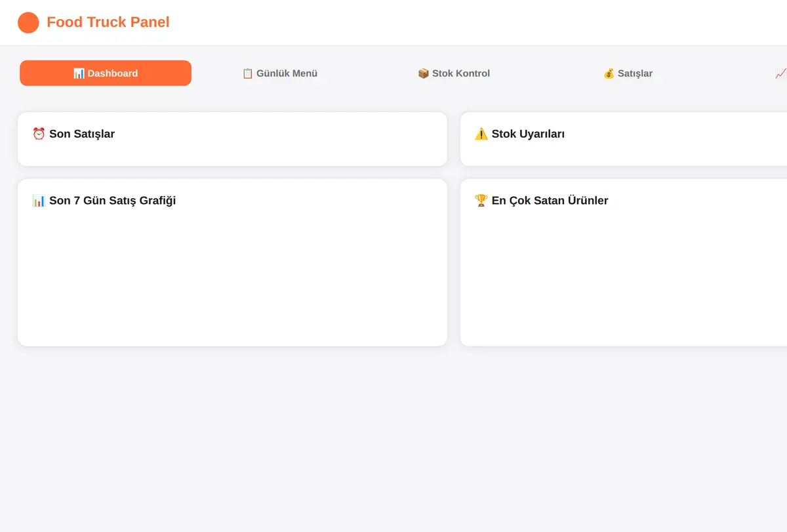Screen dimensions: 787x532
Task: Open the Günlük Menü tab
Action: 280,73
